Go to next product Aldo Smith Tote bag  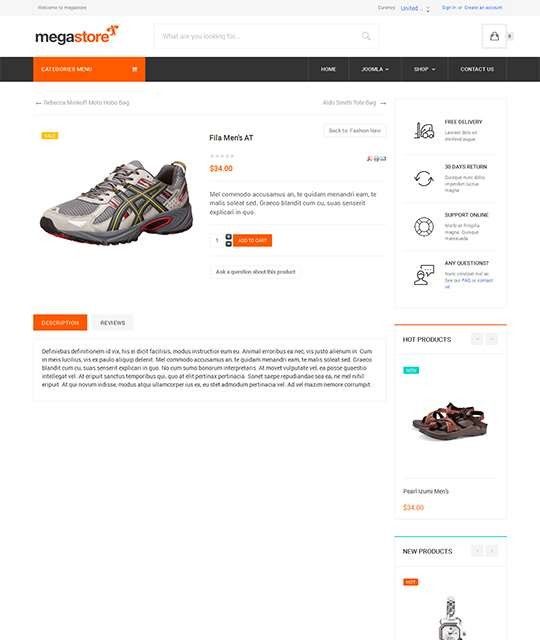click(354, 102)
